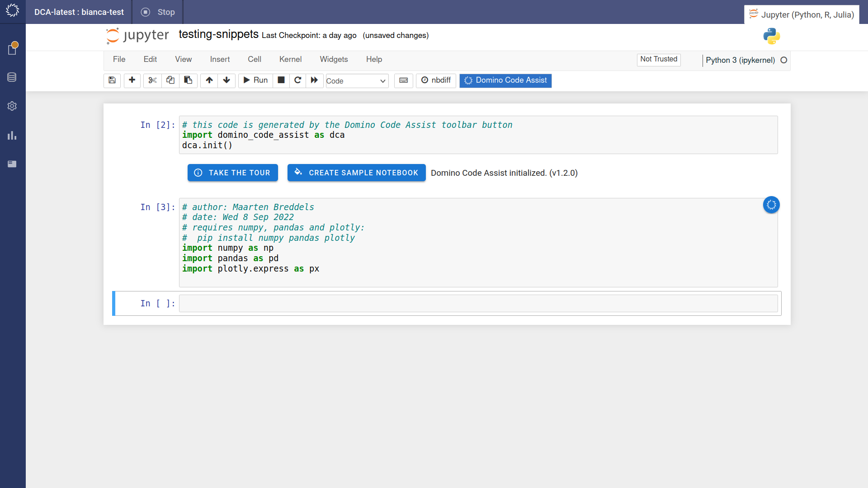Screen dimensions: 868x488
Task: Click the Python 3 (ipykernel) kernel name
Action: click(741, 60)
